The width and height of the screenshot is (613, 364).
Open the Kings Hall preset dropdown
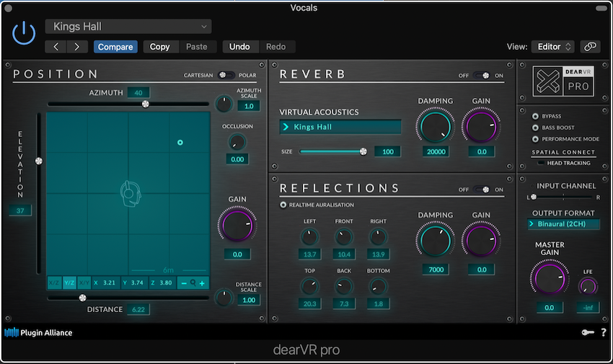[x=128, y=27]
